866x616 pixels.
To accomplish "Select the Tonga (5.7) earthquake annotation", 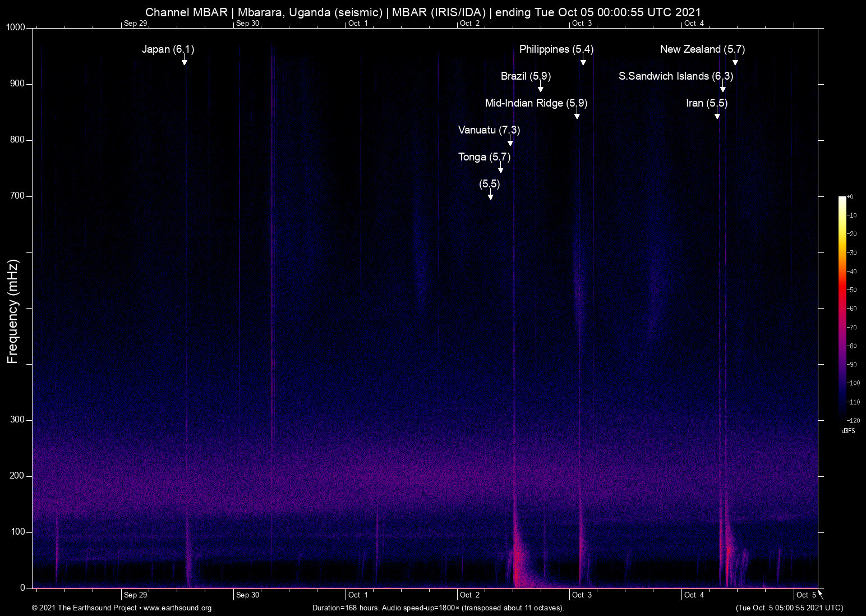I will tap(484, 157).
